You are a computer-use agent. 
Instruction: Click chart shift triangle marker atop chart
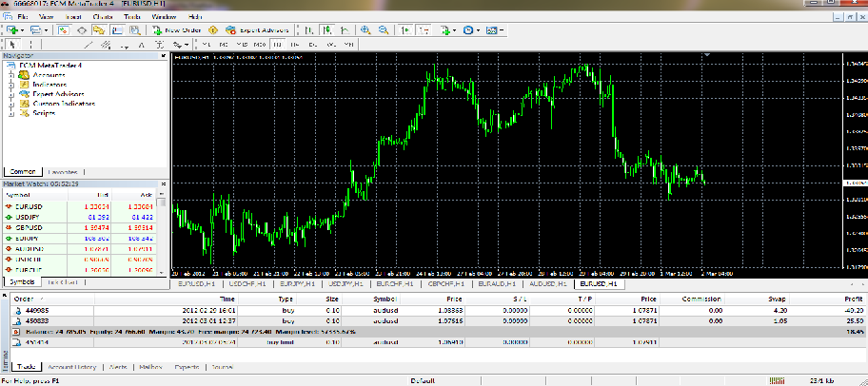click(x=707, y=55)
